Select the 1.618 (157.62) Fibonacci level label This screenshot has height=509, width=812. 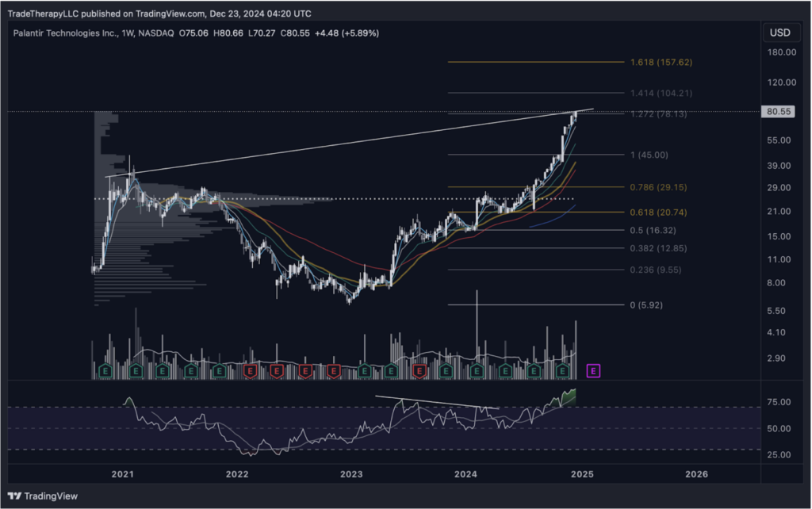653,62
